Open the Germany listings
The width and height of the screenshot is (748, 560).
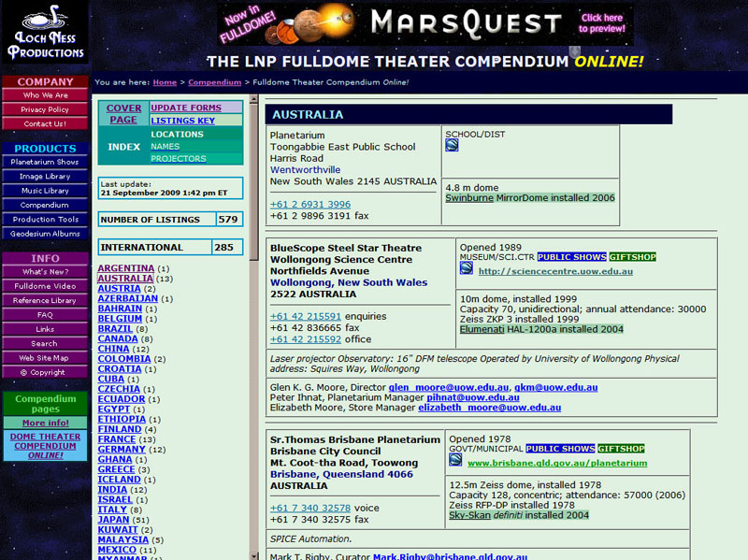tap(122, 449)
